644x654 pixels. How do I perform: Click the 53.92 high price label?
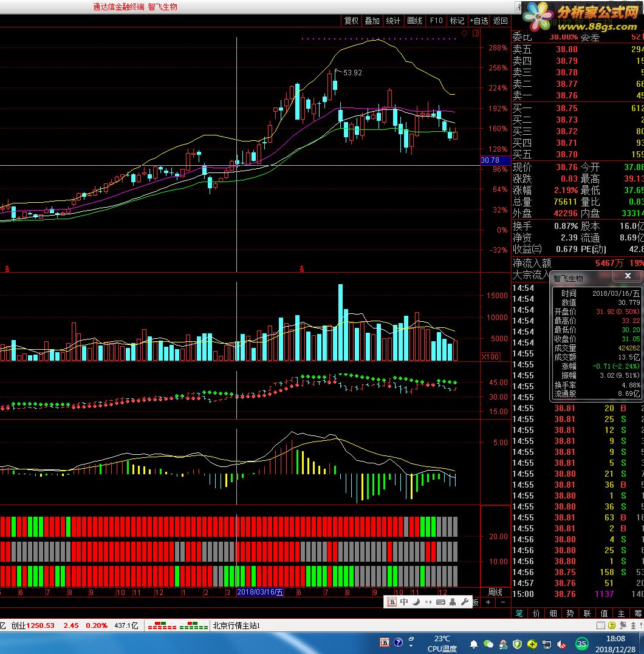click(x=352, y=73)
